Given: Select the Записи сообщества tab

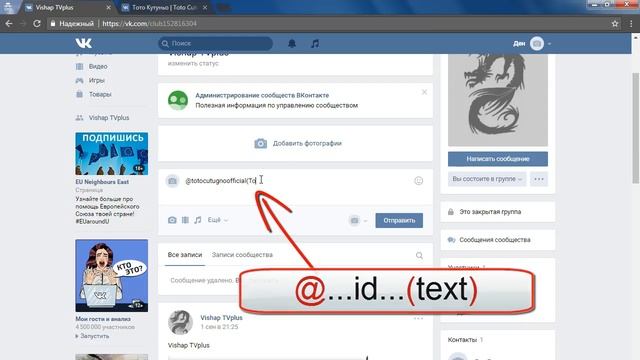Looking at the screenshot, I should 242,255.
